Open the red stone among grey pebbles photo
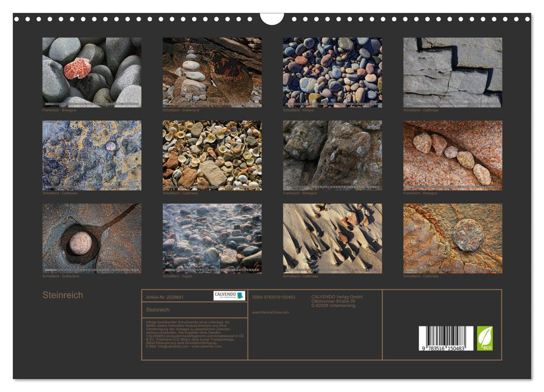 (x=92, y=72)
